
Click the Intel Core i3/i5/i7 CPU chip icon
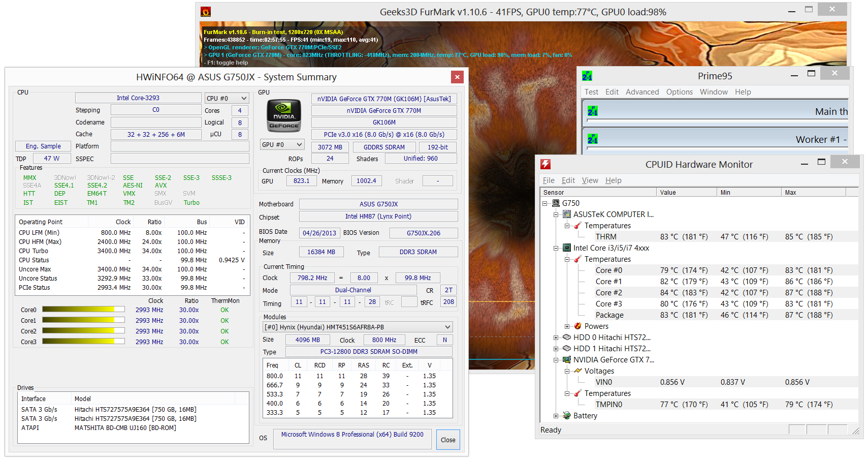coord(567,248)
